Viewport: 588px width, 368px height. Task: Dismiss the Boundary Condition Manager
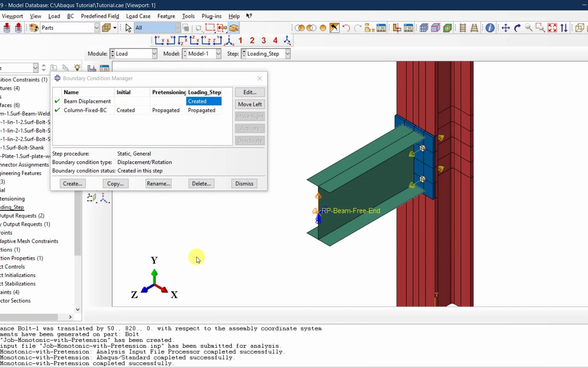pos(244,183)
